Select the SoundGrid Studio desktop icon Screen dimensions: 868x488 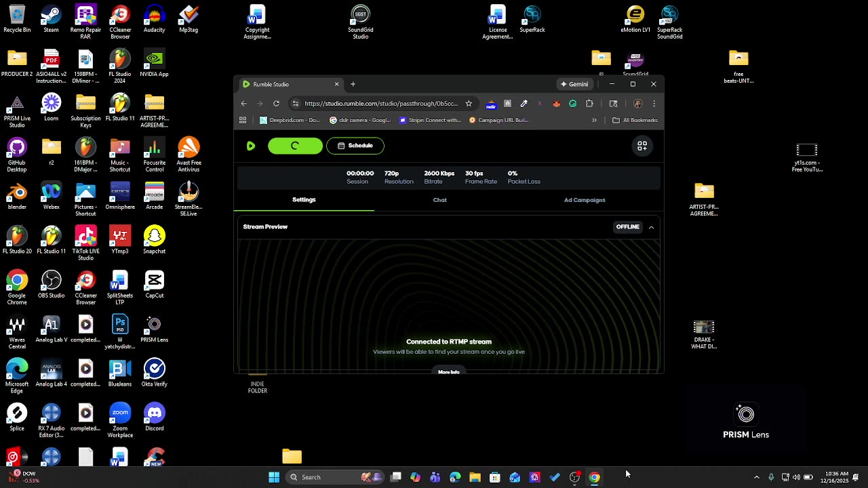coord(361,22)
